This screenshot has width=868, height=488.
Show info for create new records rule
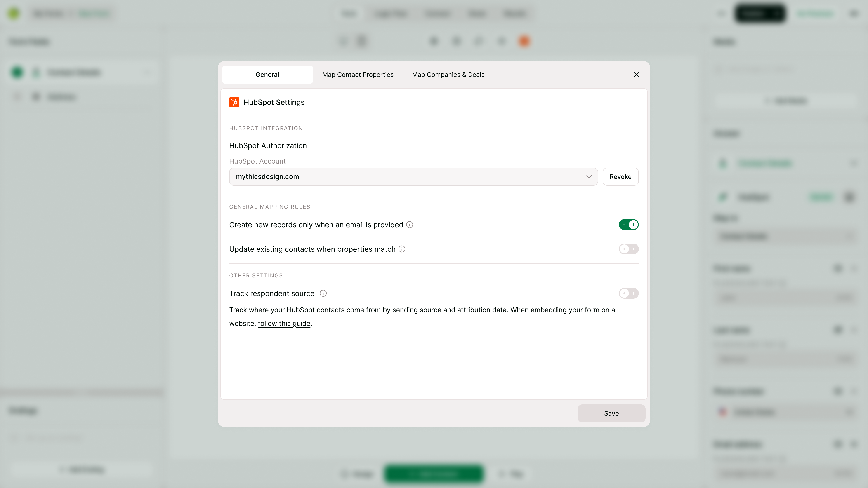coord(409,225)
